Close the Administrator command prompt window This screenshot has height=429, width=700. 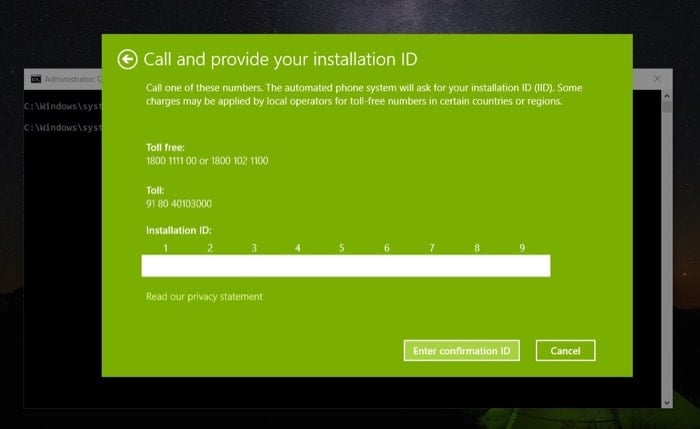pyautogui.click(x=657, y=79)
